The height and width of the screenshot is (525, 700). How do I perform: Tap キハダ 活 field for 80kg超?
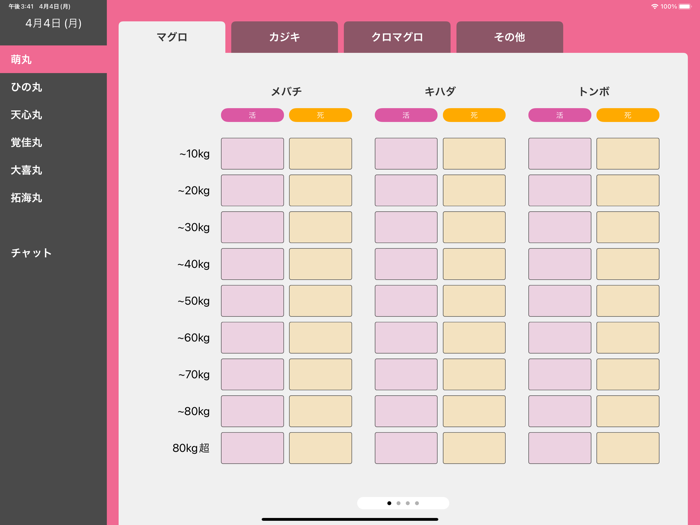click(406, 448)
